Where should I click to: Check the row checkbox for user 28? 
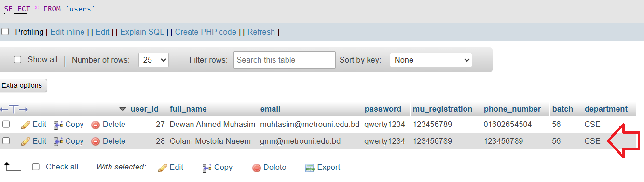pos(6,141)
